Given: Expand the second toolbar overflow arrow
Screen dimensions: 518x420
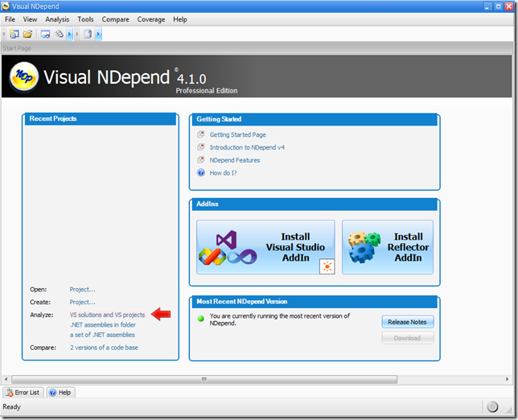Looking at the screenshot, I should [x=98, y=34].
